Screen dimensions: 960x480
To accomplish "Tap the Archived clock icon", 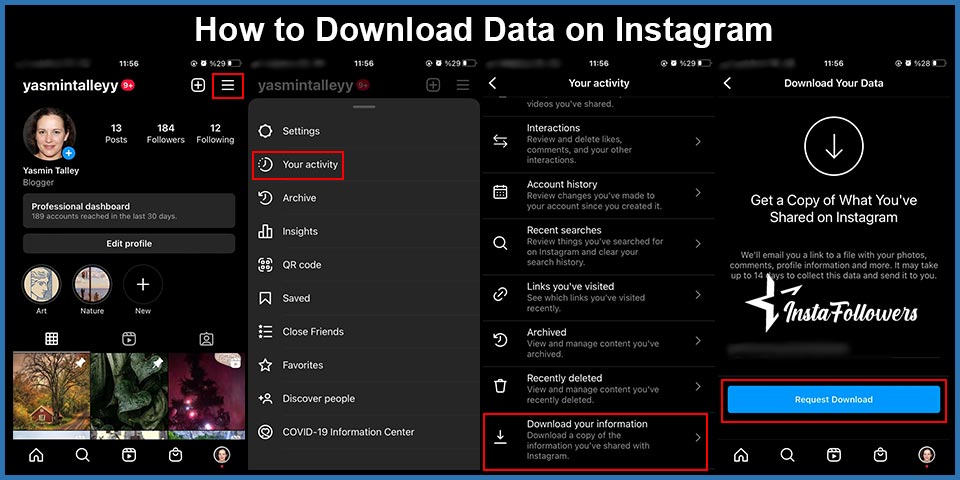I will pyautogui.click(x=500, y=340).
